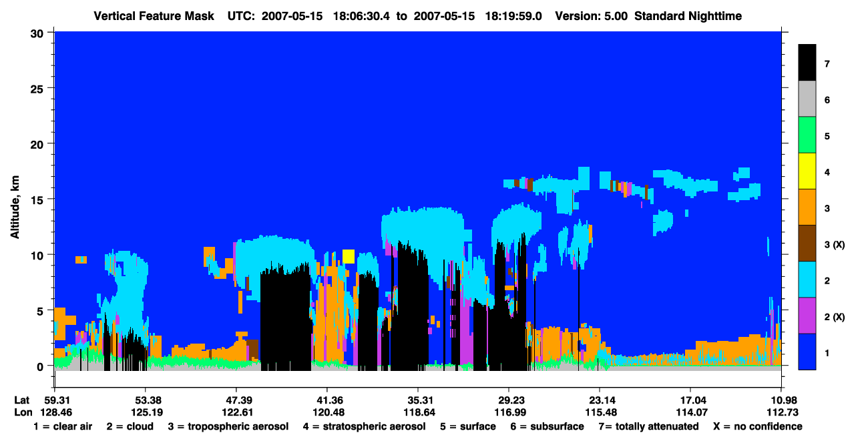Click the yellow colorbar swatch labeled 4

[x=807, y=171]
